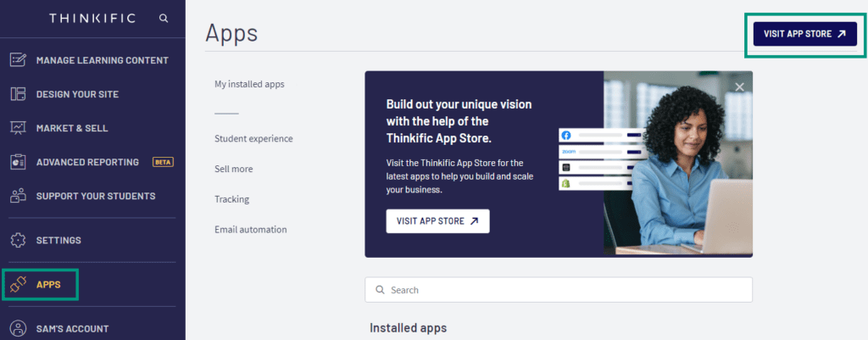868x340 pixels.
Task: Click Visit App Store inside the banner
Action: pos(437,221)
